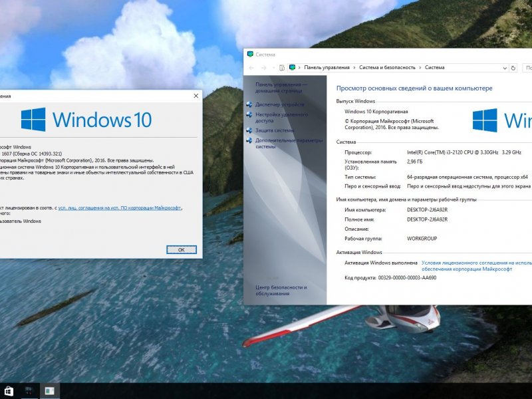The image size is (532, 399).
Task: Open 'Центр безопасности и обслуживания' link
Action: point(281,291)
